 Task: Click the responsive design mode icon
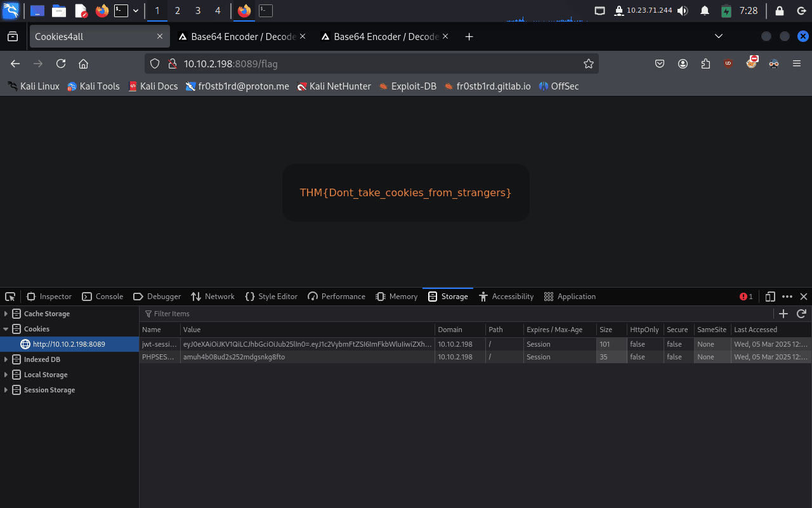click(x=770, y=297)
